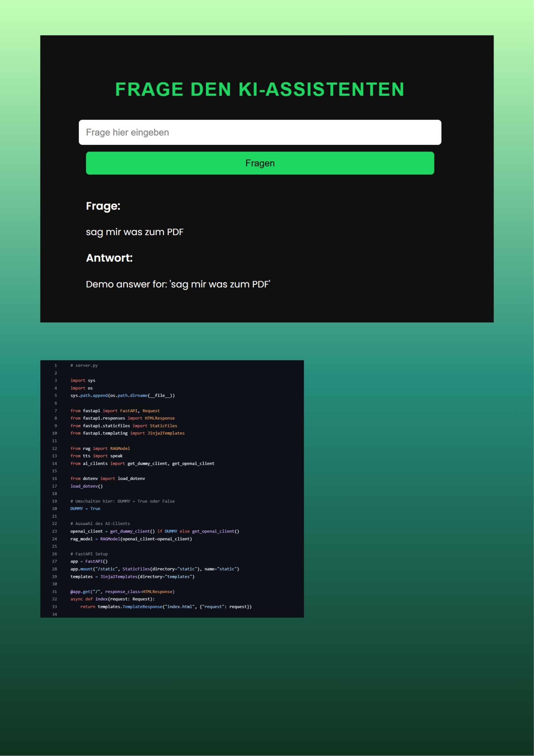Click the 'DUMMY = True' code line
Image resolution: width=534 pixels, height=756 pixels.
(85, 508)
